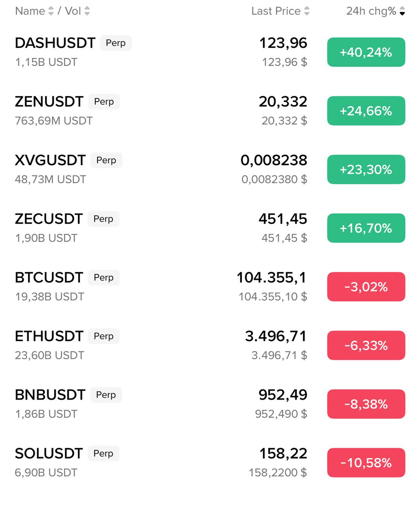Select the ZENUSDT trading pair

[x=49, y=102]
